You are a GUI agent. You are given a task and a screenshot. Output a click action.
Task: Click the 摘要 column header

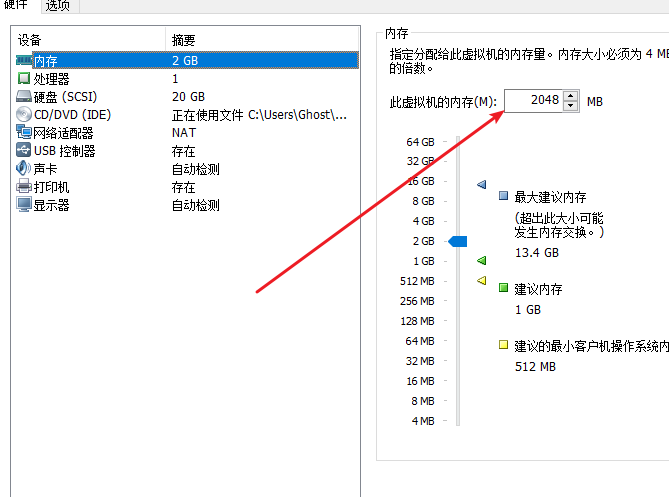[x=262, y=40]
